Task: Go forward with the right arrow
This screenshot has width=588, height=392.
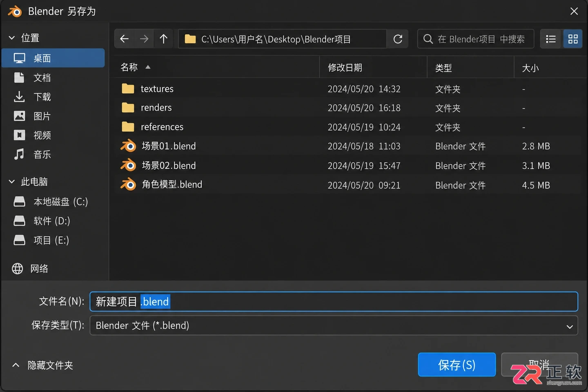Action: point(144,39)
